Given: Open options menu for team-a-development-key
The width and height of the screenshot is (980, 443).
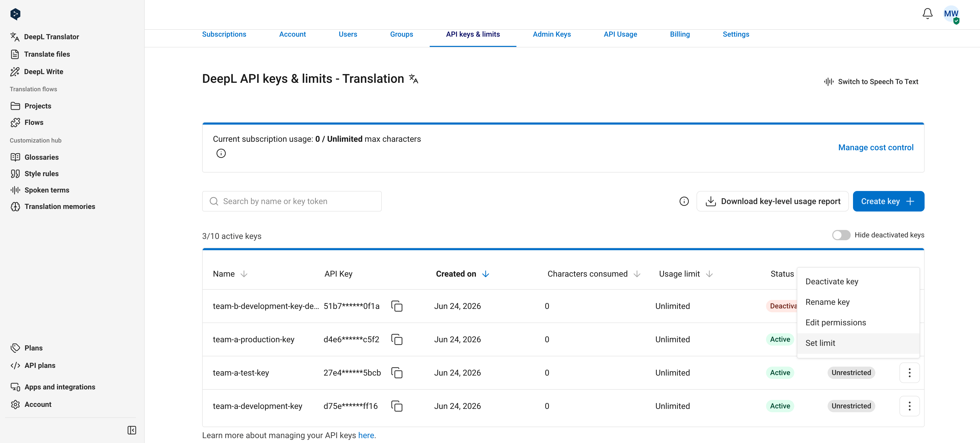Looking at the screenshot, I should click(910, 406).
